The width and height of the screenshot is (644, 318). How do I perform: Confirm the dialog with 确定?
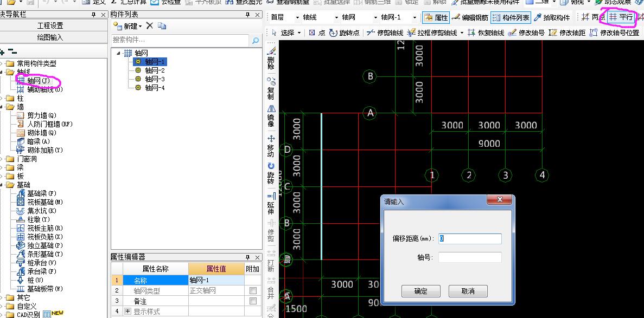pyautogui.click(x=421, y=291)
